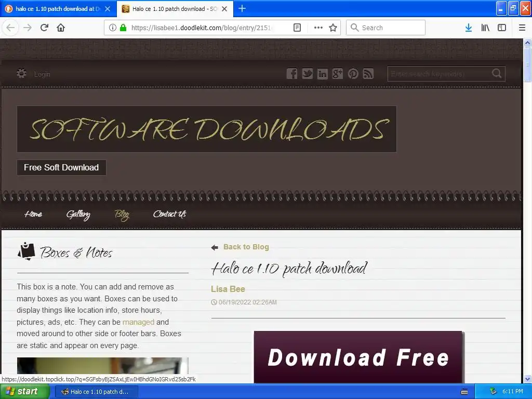Open the Blog menu item
This screenshot has width=532, height=399.
(x=122, y=215)
